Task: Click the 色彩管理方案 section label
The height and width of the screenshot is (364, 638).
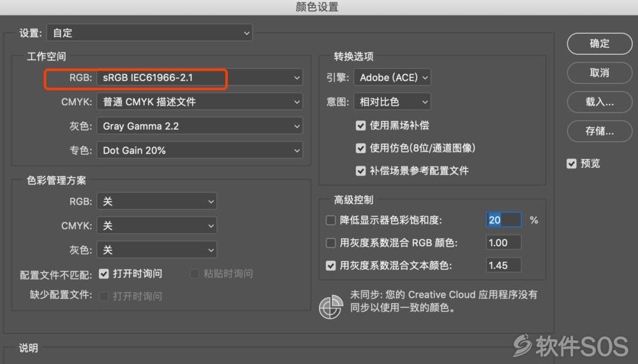Action: [56, 180]
